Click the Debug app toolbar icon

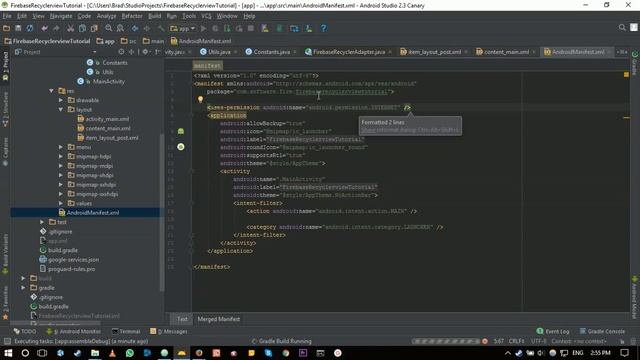pos(216,28)
